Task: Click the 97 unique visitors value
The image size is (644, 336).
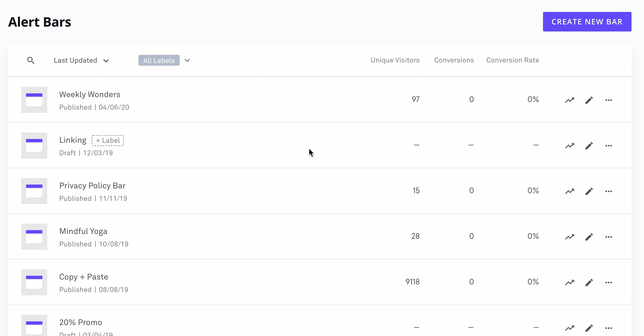Action: coord(416,99)
